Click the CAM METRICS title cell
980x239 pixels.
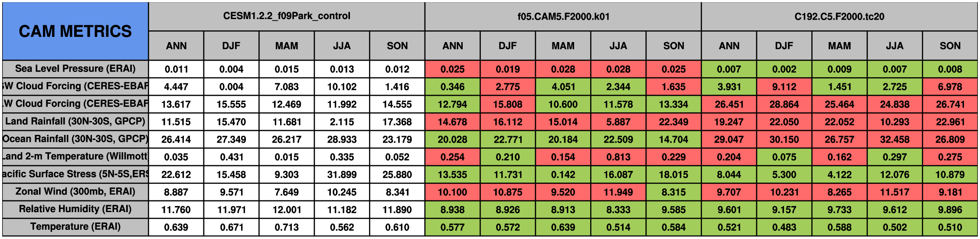coord(75,31)
